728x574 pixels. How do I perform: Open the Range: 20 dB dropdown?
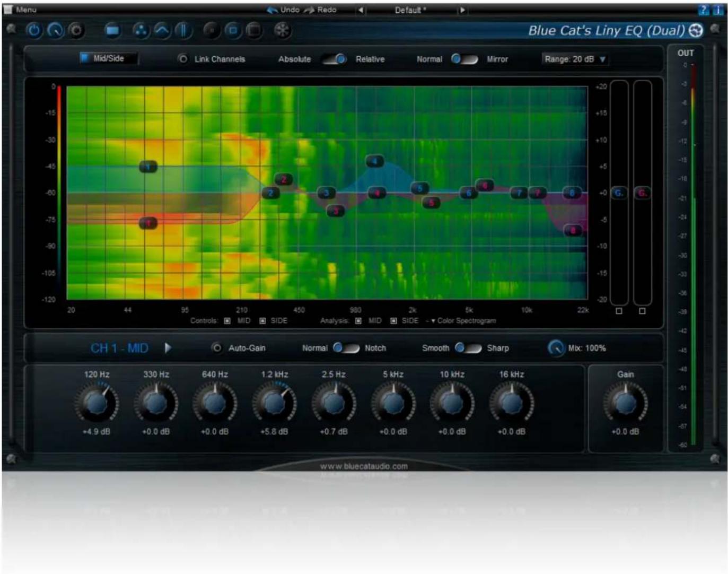pos(575,59)
